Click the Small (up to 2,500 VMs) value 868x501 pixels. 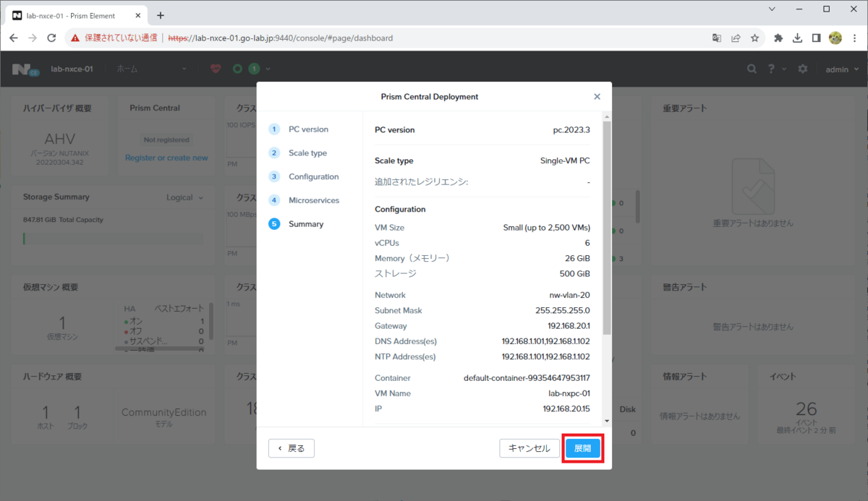(x=546, y=228)
